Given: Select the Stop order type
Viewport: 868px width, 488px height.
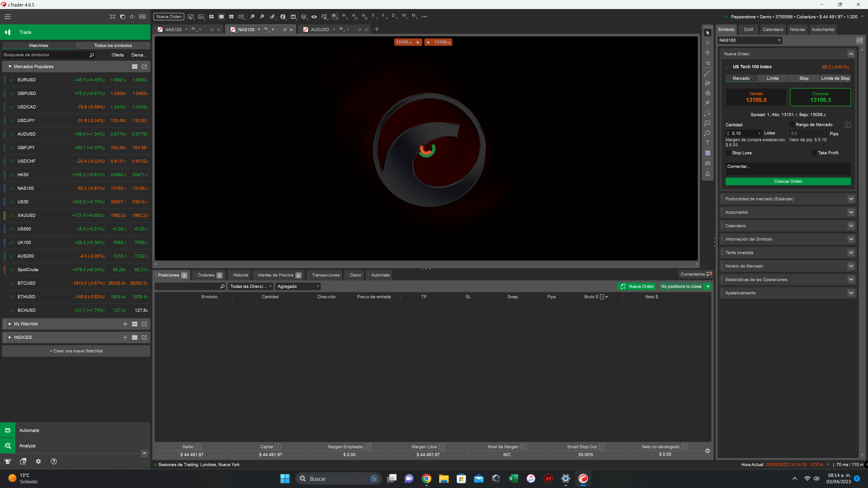Looking at the screenshot, I should point(804,78).
